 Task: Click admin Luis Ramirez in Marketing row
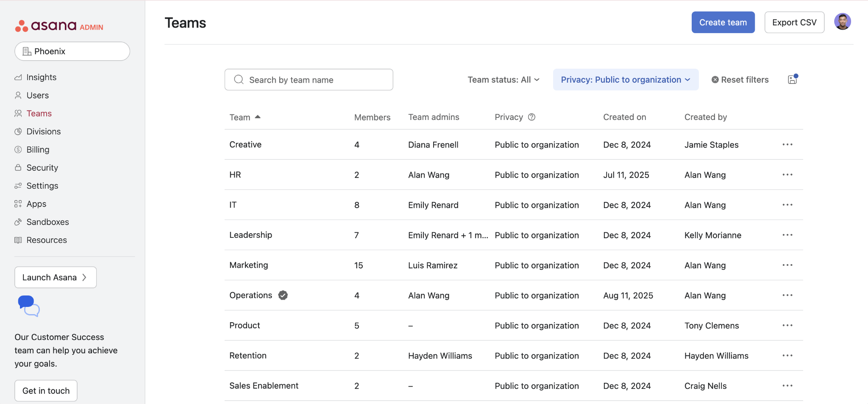[433, 265]
